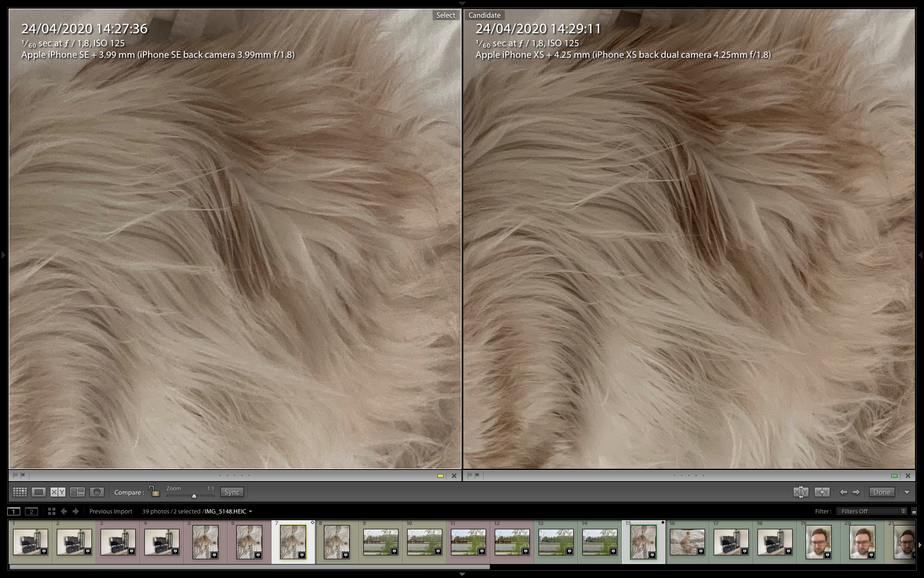
Task: Toggle the top module panel
Action: (x=462, y=3)
